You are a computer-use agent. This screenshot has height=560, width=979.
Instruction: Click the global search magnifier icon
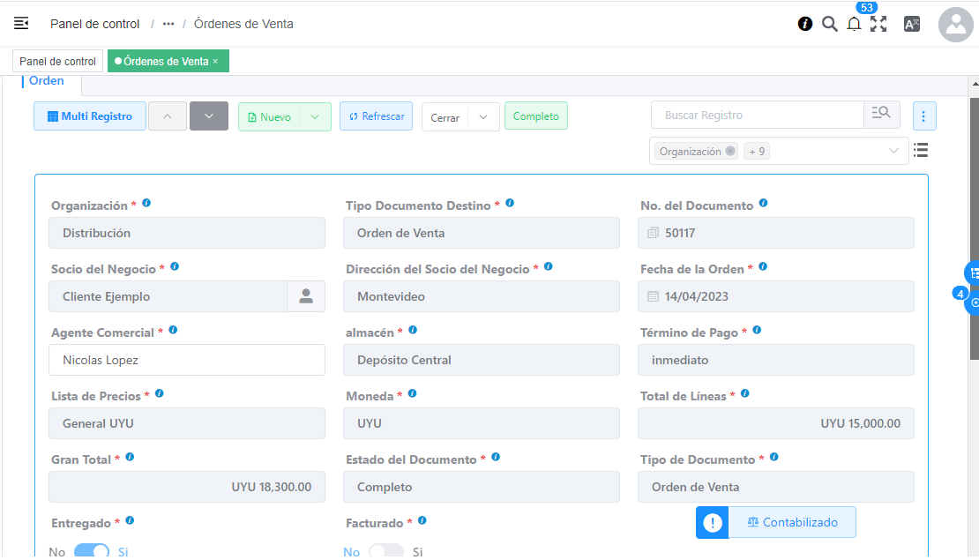829,24
